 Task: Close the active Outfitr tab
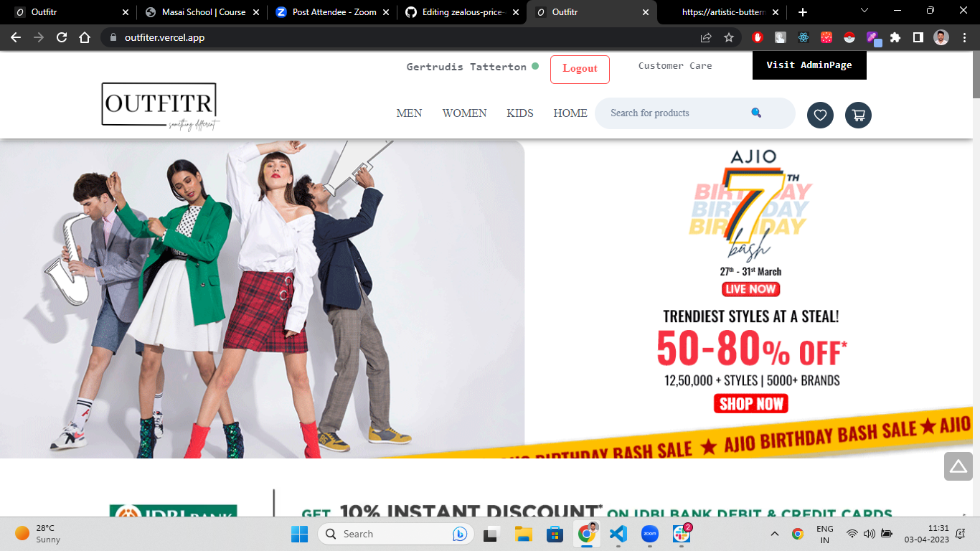645,12
